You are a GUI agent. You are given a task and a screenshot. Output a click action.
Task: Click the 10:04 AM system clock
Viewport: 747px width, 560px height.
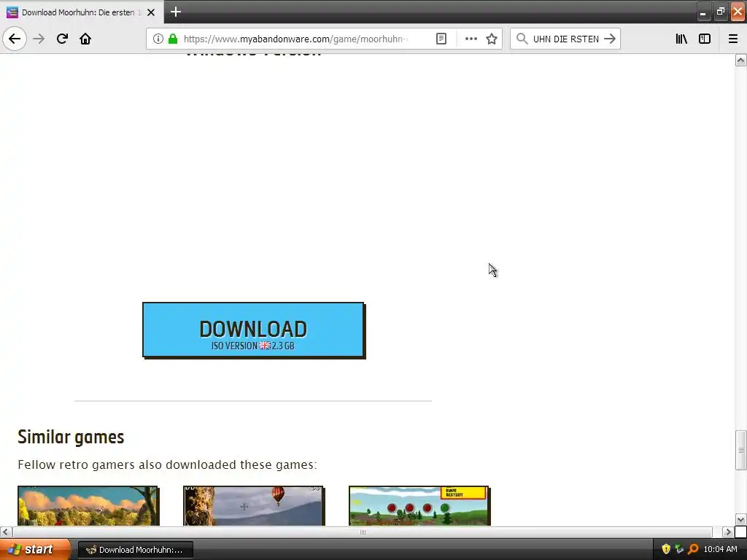coord(720,549)
